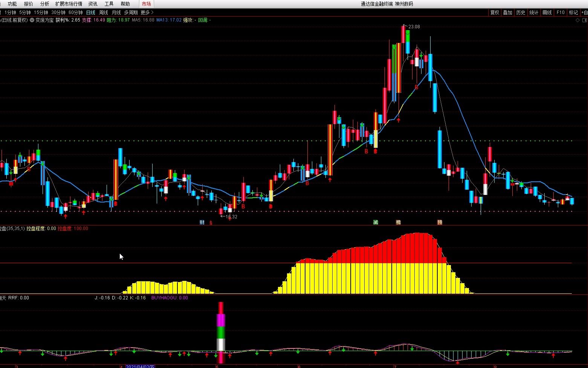Open the 功能 menu

[x=12, y=4]
